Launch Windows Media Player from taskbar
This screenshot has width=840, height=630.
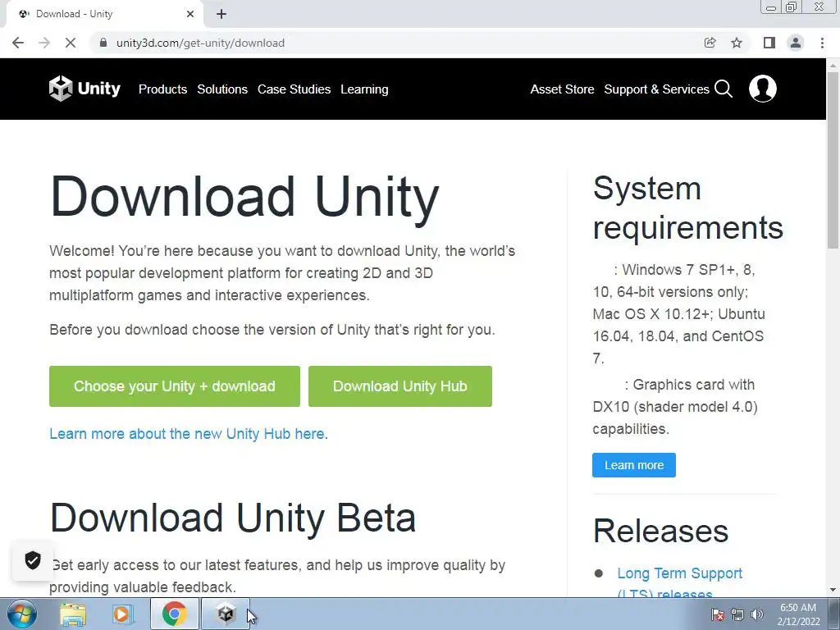pyautogui.click(x=123, y=614)
